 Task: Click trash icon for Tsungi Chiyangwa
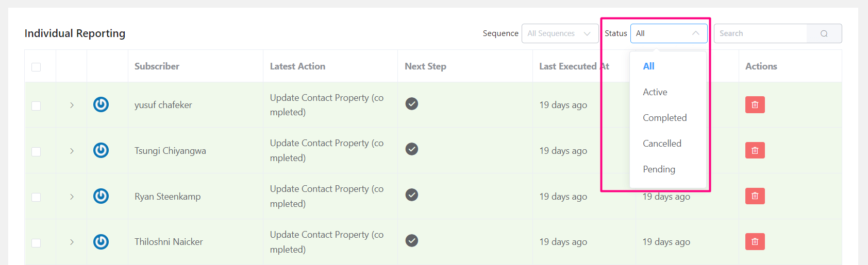coord(755,151)
